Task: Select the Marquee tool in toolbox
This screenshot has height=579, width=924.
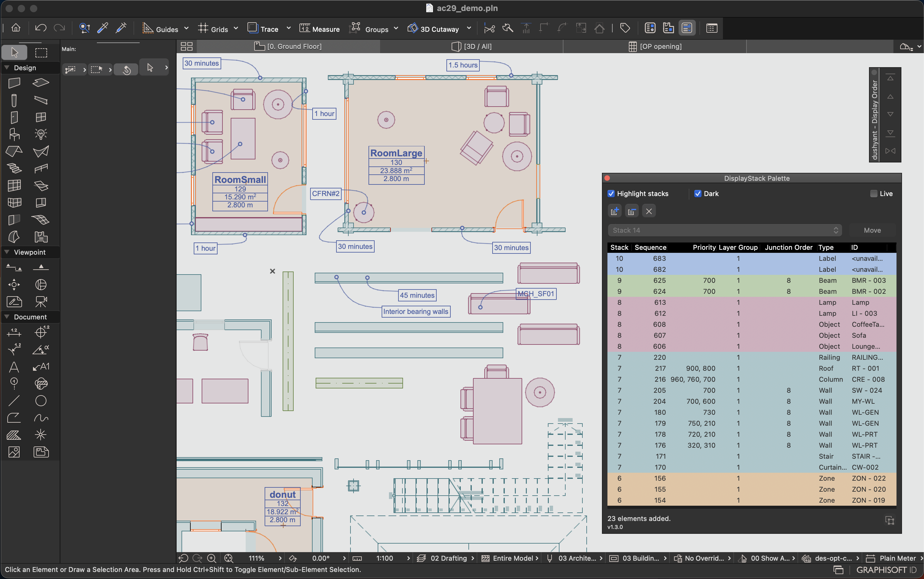Action: (x=41, y=52)
